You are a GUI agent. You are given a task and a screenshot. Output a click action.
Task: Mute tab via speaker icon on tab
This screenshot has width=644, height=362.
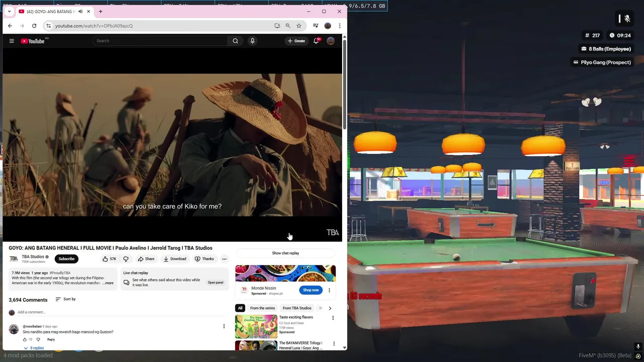(80, 12)
